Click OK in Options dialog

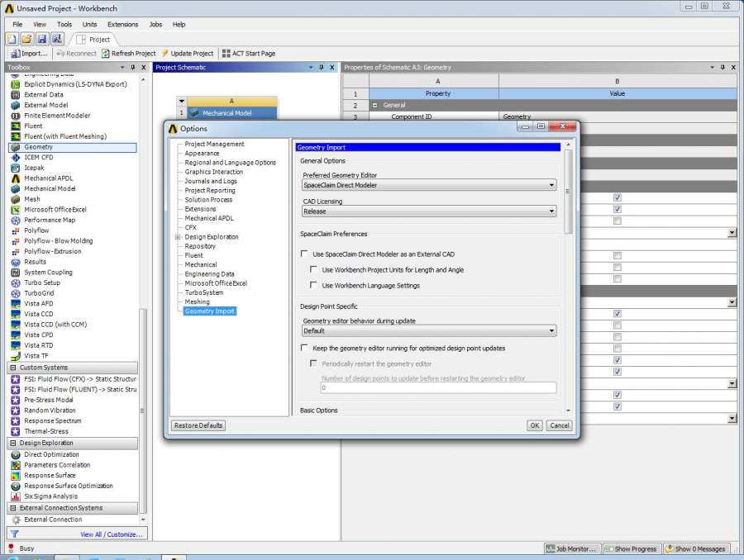[535, 425]
